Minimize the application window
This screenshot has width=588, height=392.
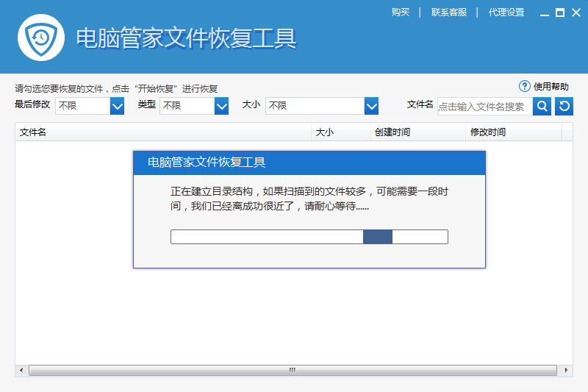[545, 13]
